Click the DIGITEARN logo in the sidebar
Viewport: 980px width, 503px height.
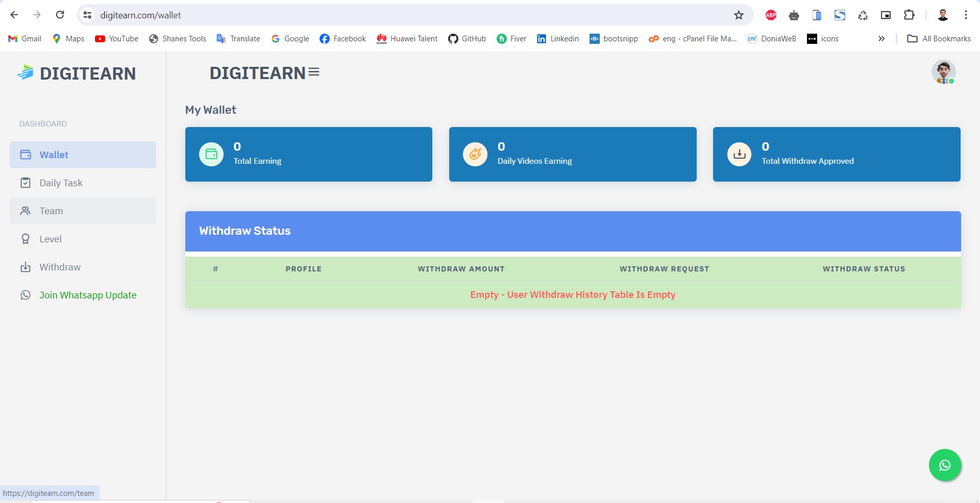[77, 73]
